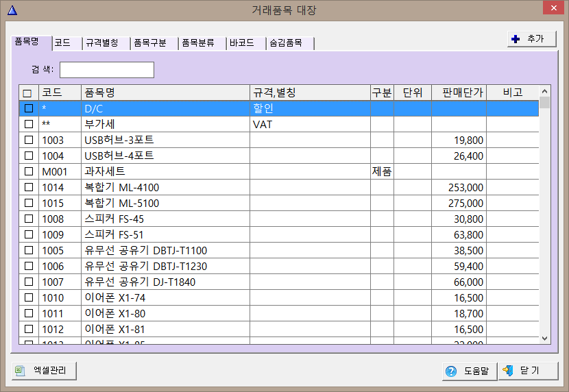Tick the checkbox for USB허브-4포트

point(29,156)
